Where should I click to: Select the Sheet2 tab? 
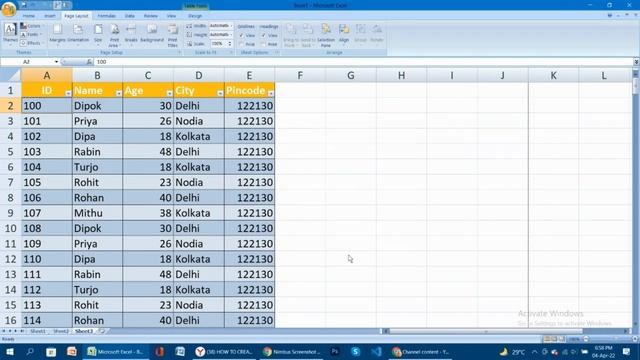(x=61, y=331)
